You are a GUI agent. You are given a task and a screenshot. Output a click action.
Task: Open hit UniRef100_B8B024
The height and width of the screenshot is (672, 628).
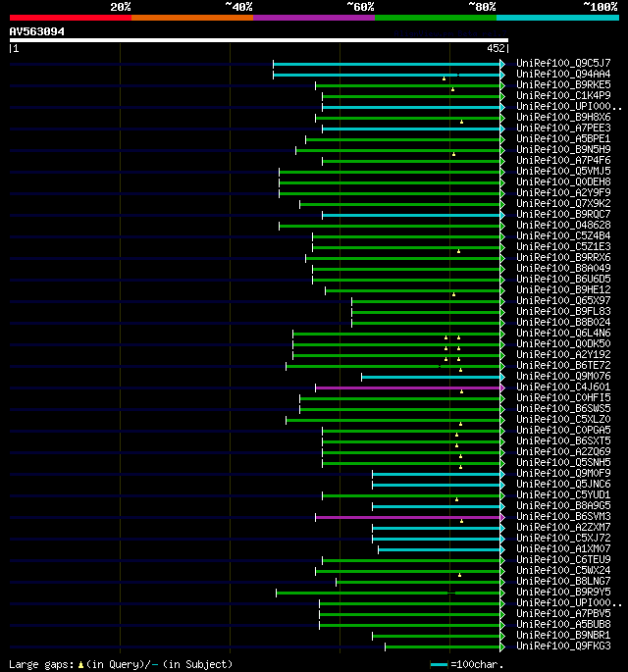563,322
